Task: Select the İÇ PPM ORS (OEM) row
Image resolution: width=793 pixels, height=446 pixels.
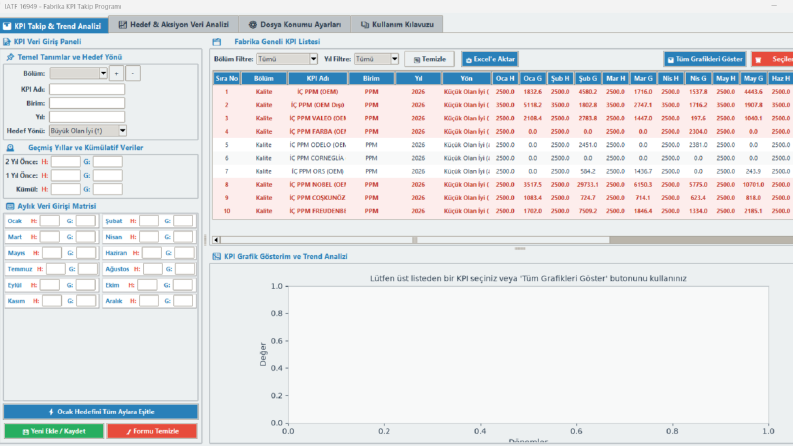Action: tap(503, 171)
